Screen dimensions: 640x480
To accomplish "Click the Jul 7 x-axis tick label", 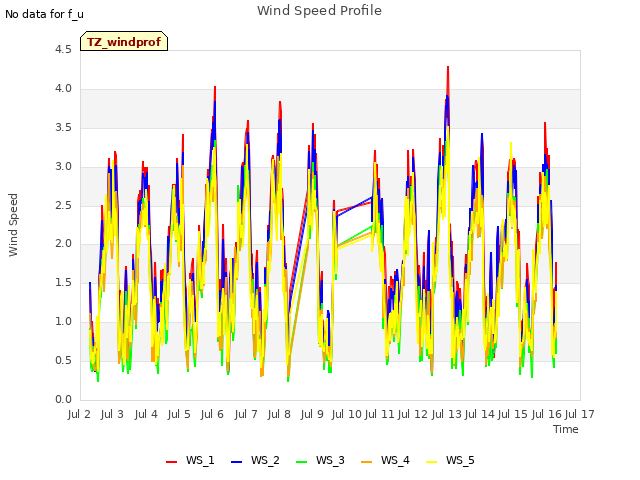I will (246, 414).
